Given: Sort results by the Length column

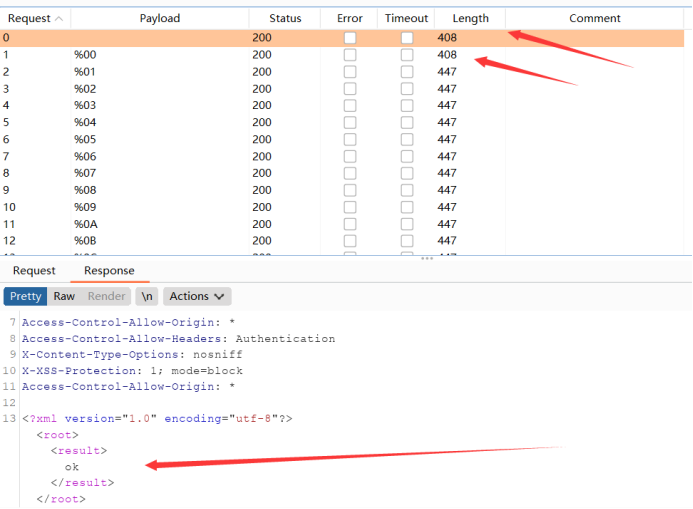Looking at the screenshot, I should 470,18.
